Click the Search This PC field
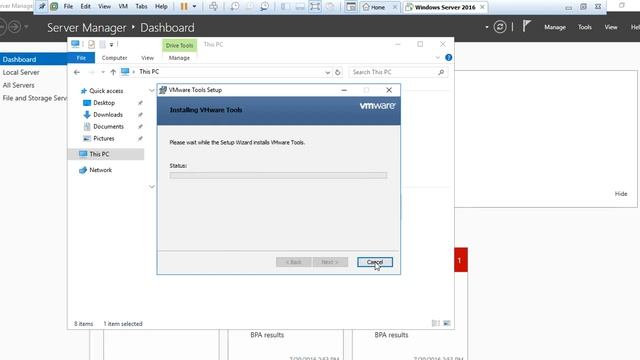Image resolution: width=640 pixels, height=360 pixels. (x=398, y=72)
